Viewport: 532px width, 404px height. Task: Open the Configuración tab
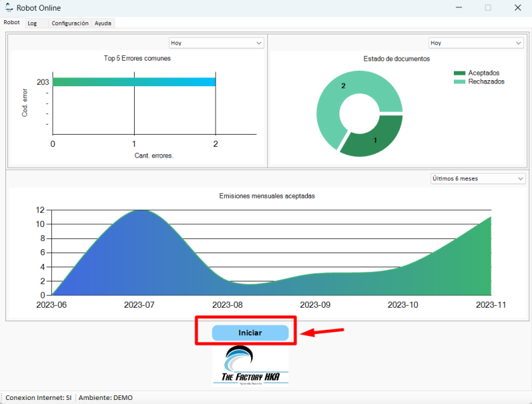pos(70,23)
